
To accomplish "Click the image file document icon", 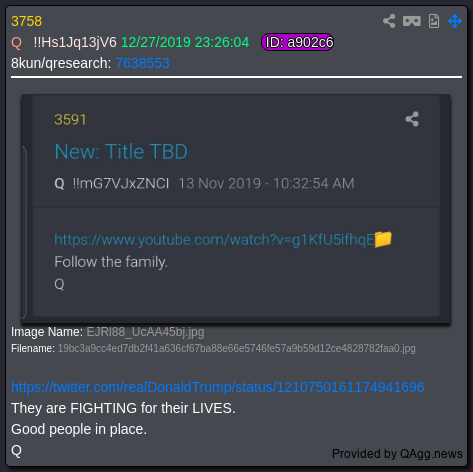I will [434, 21].
